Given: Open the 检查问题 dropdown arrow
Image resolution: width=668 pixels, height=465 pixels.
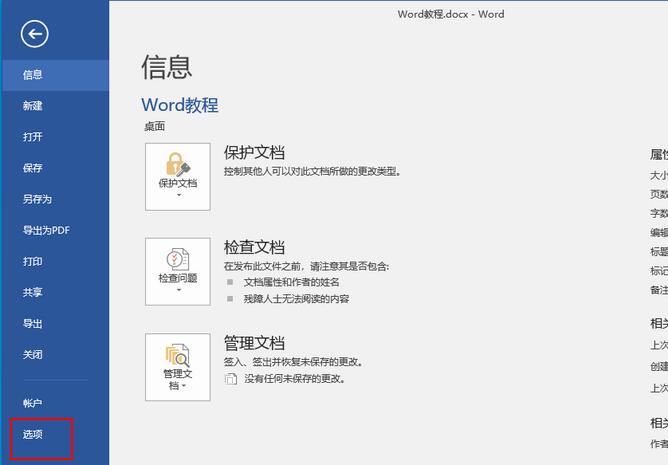Looking at the screenshot, I should pos(179,290).
